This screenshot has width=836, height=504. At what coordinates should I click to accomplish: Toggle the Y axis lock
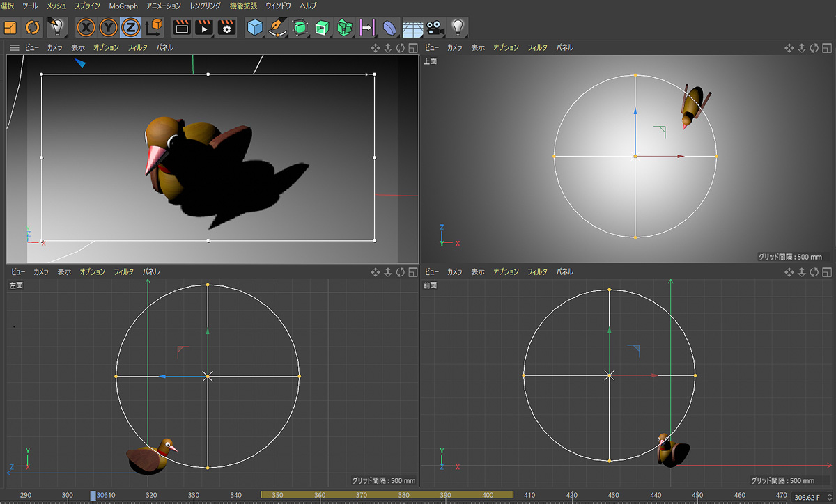[108, 27]
